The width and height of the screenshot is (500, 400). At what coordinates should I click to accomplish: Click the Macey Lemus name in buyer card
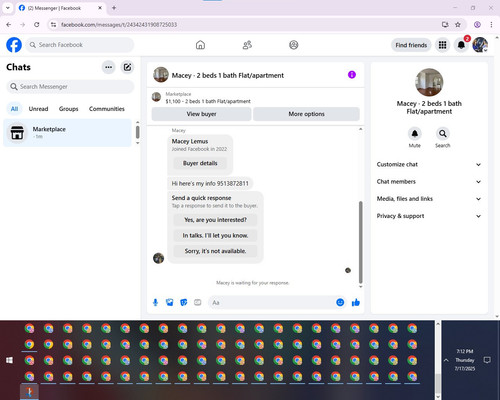click(190, 141)
